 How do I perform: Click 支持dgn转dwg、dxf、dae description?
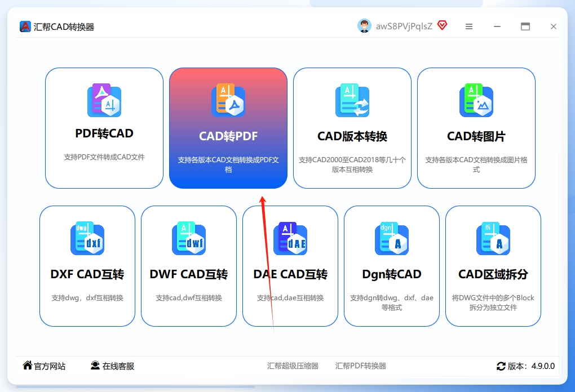point(392,302)
